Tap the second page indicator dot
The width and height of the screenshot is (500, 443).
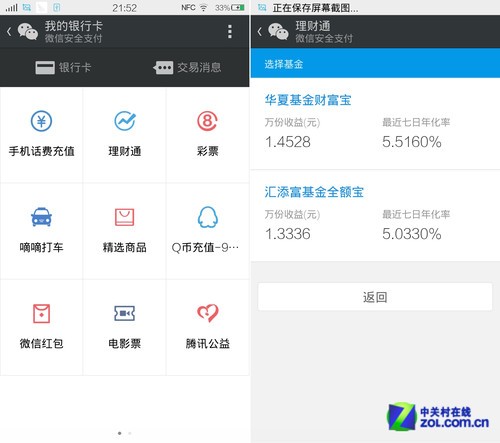130,433
